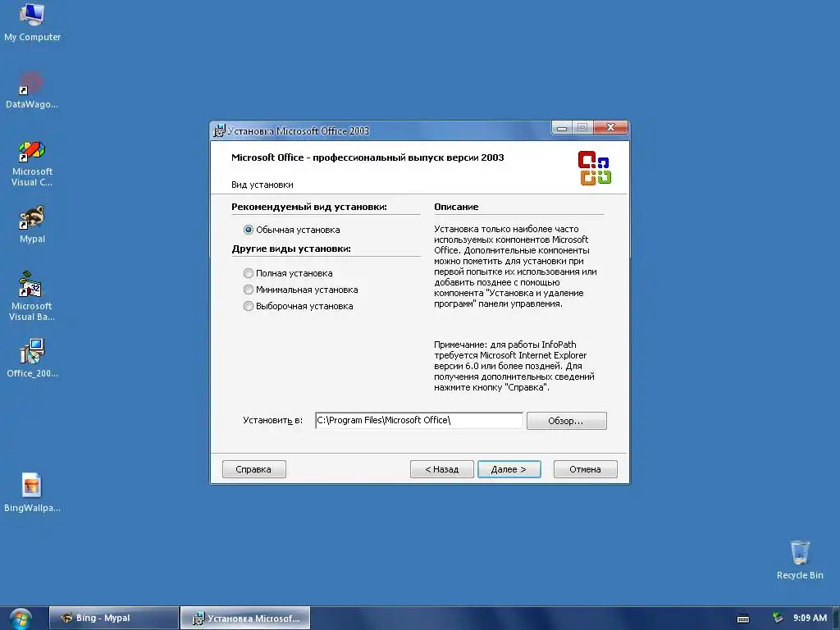The image size is (840, 630).
Task: Click the network icon in the system tray
Action: coord(778,618)
